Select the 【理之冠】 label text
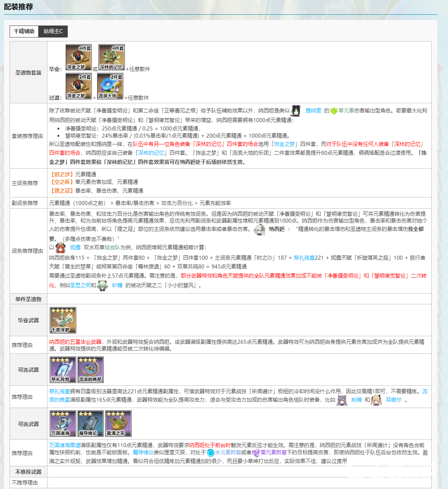The image size is (448, 489). 62,191
